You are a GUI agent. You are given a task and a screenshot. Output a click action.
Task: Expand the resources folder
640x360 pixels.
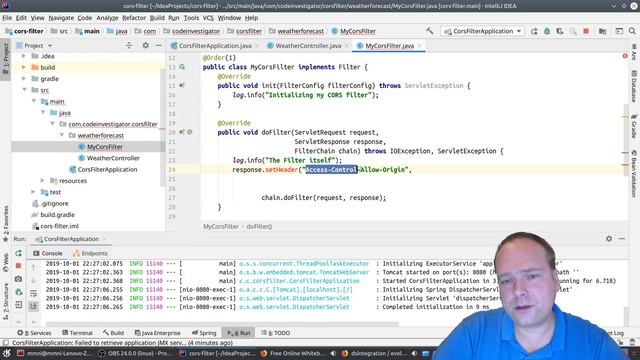42,181
